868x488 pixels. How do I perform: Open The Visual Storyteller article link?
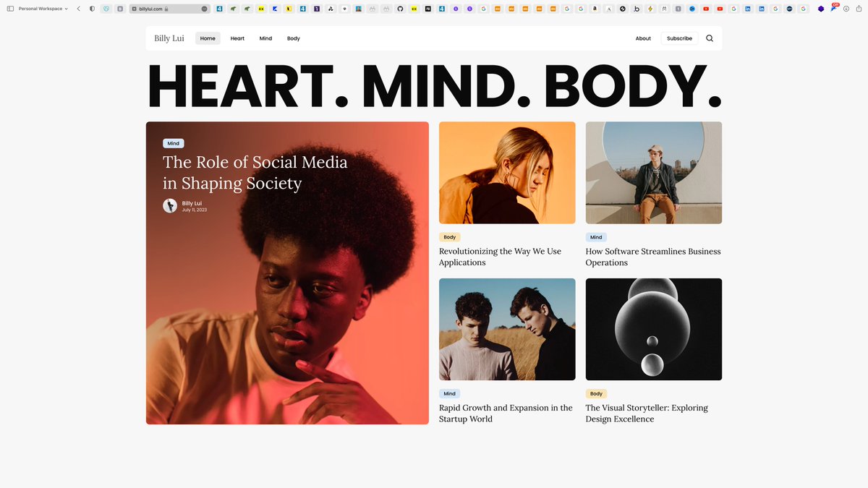[x=647, y=413]
